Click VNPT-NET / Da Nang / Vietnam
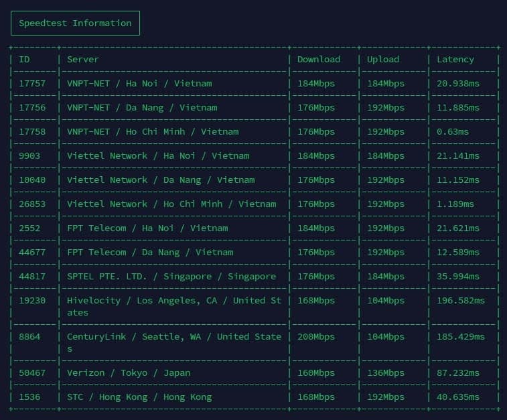The height and width of the screenshot is (420, 507). coord(142,108)
